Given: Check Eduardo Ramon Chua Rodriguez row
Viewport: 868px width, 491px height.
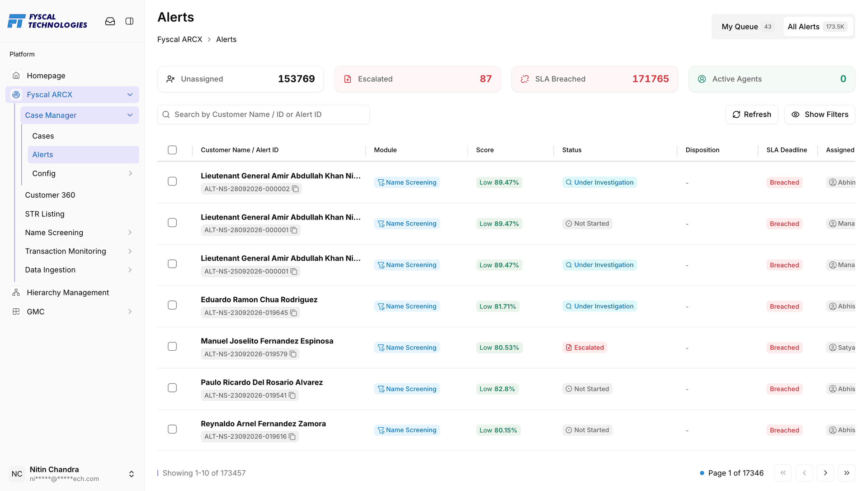Looking at the screenshot, I should [172, 305].
